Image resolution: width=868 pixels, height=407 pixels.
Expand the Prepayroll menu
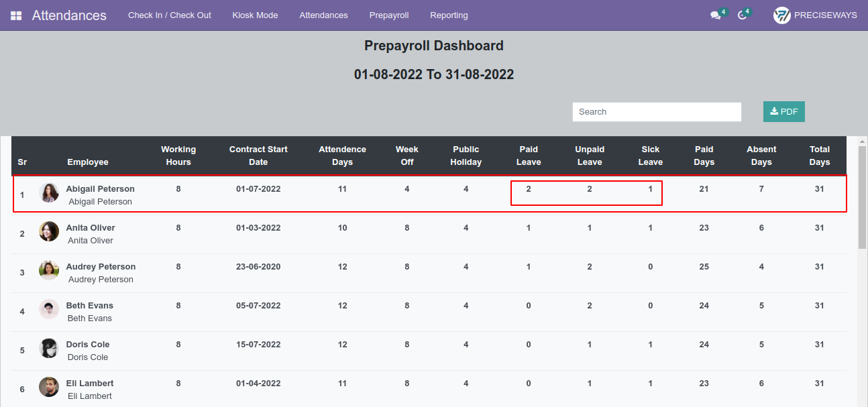(x=389, y=15)
